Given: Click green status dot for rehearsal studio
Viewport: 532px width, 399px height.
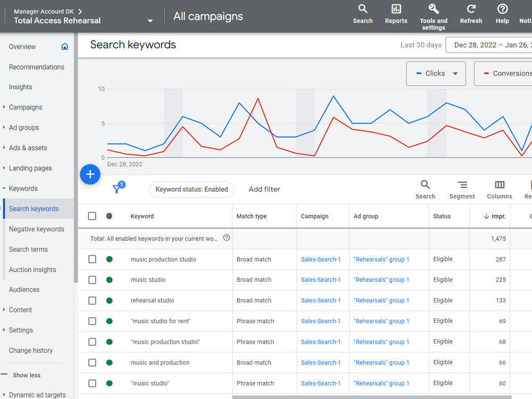Looking at the screenshot, I should coord(109,301).
